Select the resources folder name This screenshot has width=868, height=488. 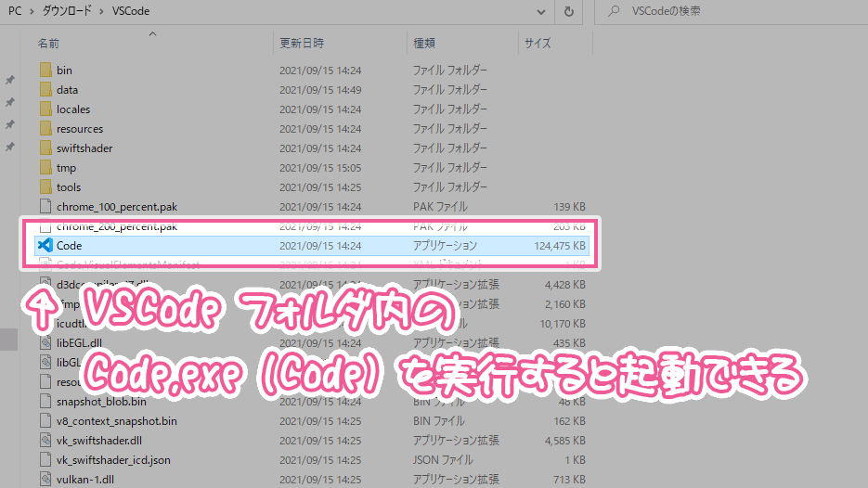coord(80,128)
